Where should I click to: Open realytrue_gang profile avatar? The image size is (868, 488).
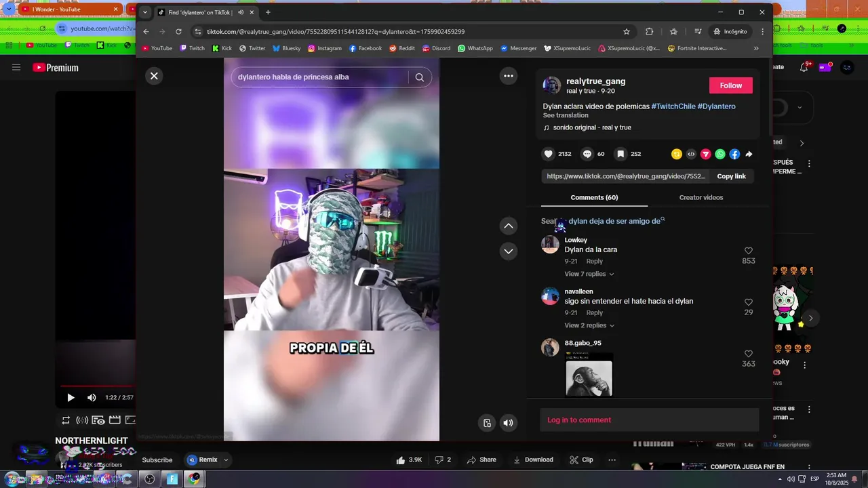tap(551, 85)
